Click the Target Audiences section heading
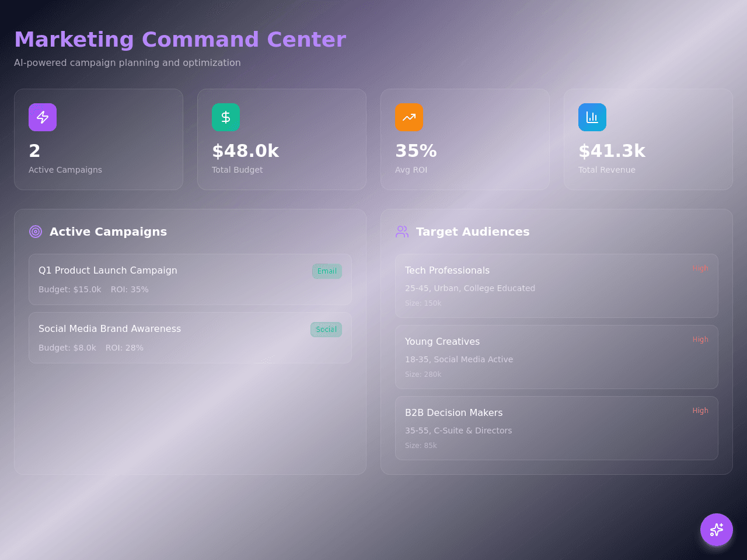The height and width of the screenshot is (560, 747). (473, 232)
